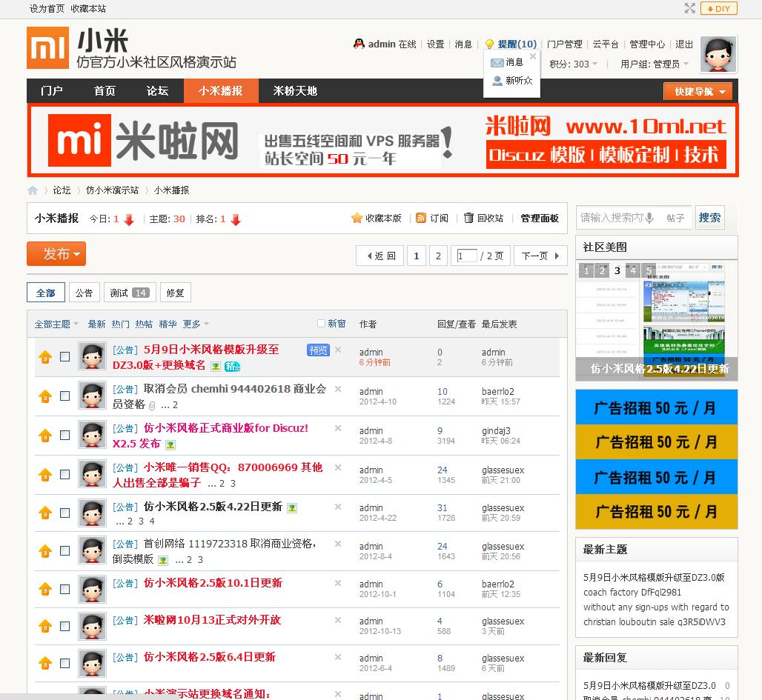Check the box for 首创网络 thread
Viewport: 762px width, 700px height.
[x=64, y=551]
